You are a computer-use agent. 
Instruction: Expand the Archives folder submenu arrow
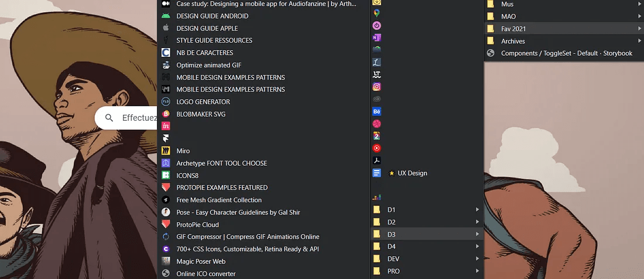[x=639, y=41]
